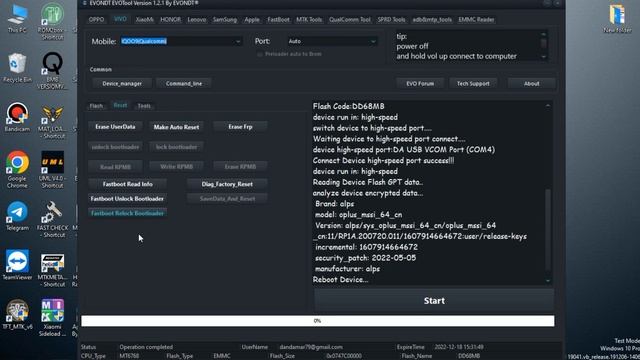Open New folder on desktop
The width and height of the screenshot is (640, 360).
tap(617, 19)
